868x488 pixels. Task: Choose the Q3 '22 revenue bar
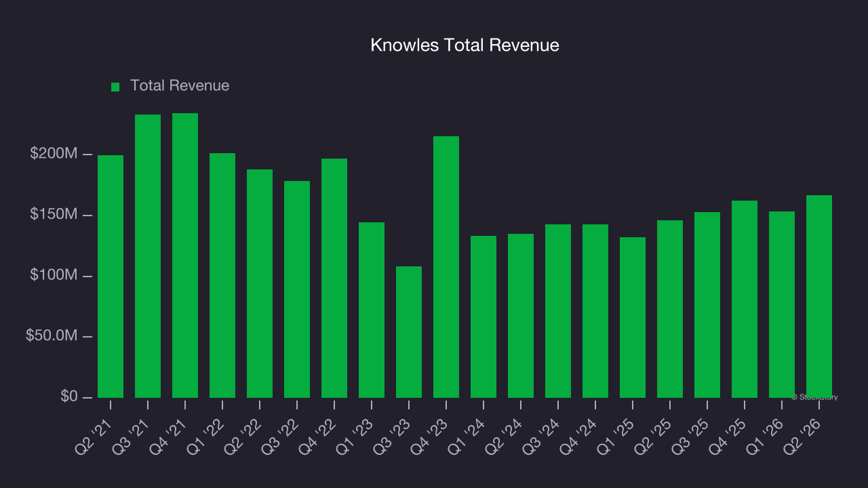[297, 289]
